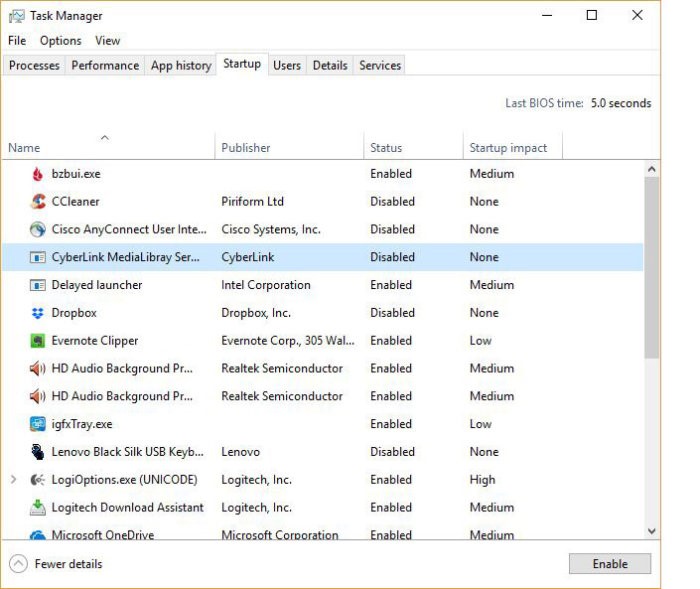Sort by the Status column header

[x=413, y=146]
